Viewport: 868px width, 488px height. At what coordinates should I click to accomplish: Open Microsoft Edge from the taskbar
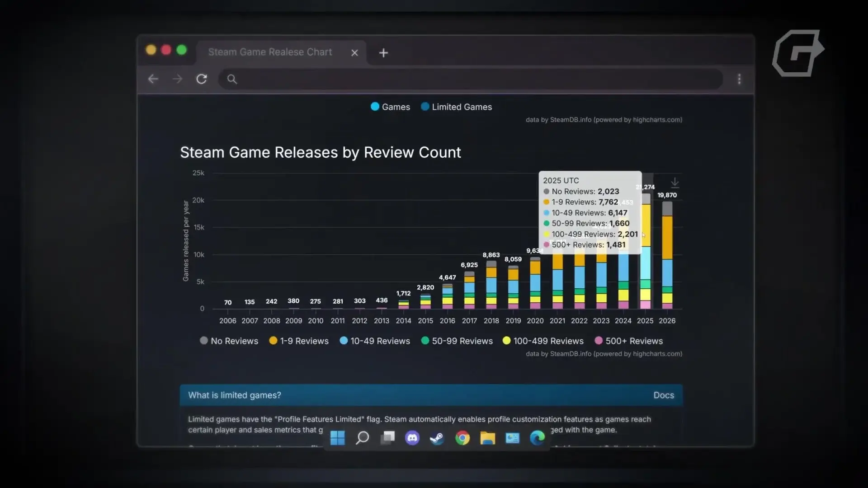pos(537,437)
